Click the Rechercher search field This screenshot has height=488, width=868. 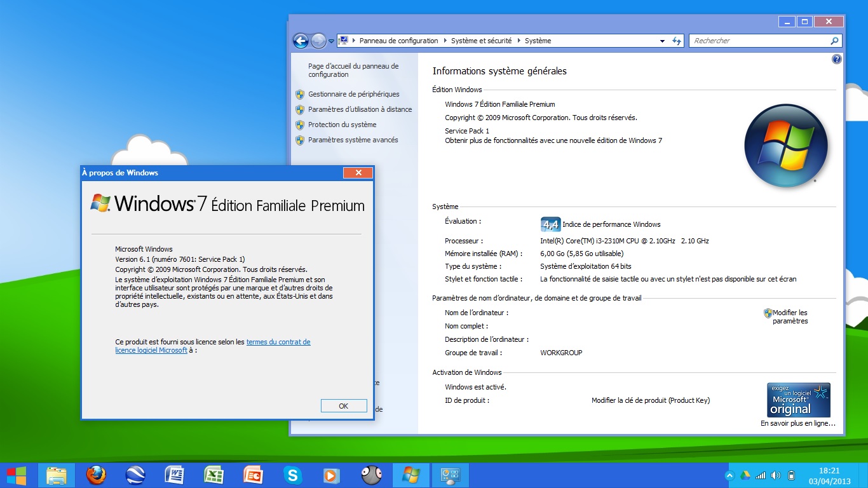[759, 41]
